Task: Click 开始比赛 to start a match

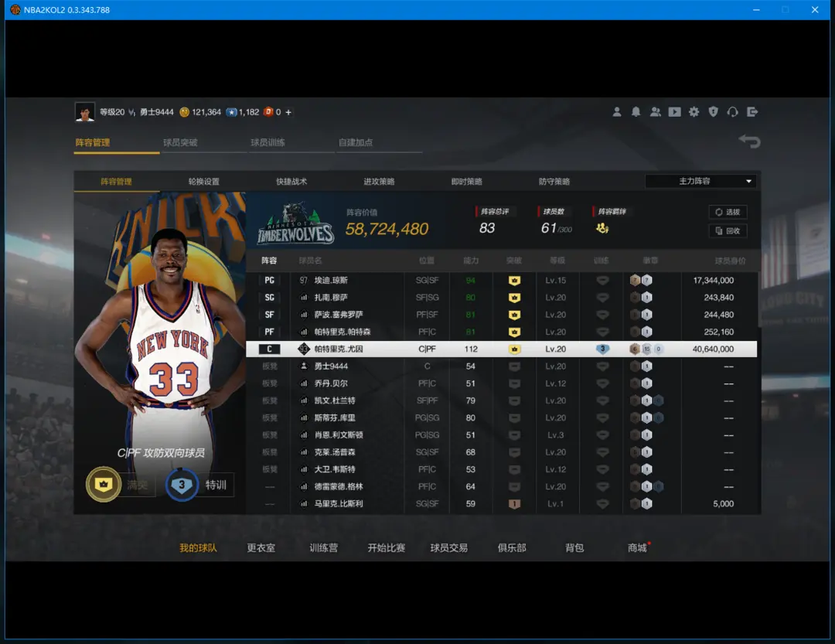Action: [386, 547]
